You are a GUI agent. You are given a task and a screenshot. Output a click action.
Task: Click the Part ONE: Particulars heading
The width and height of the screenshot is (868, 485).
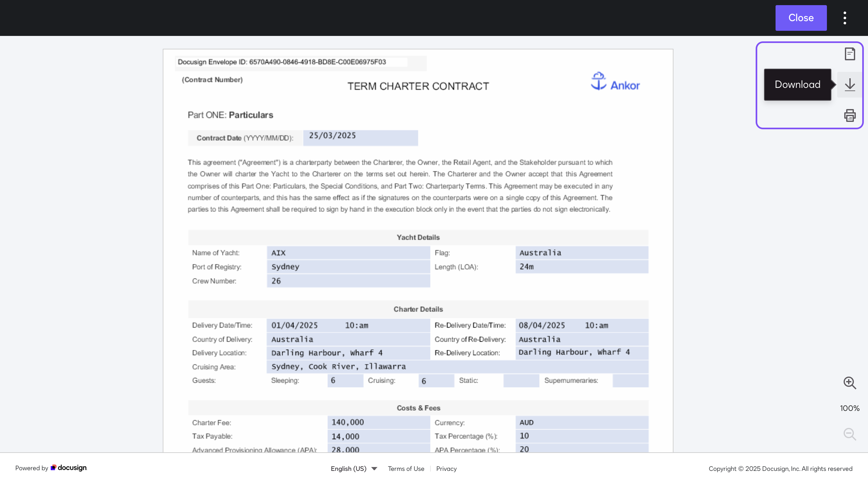(x=230, y=115)
